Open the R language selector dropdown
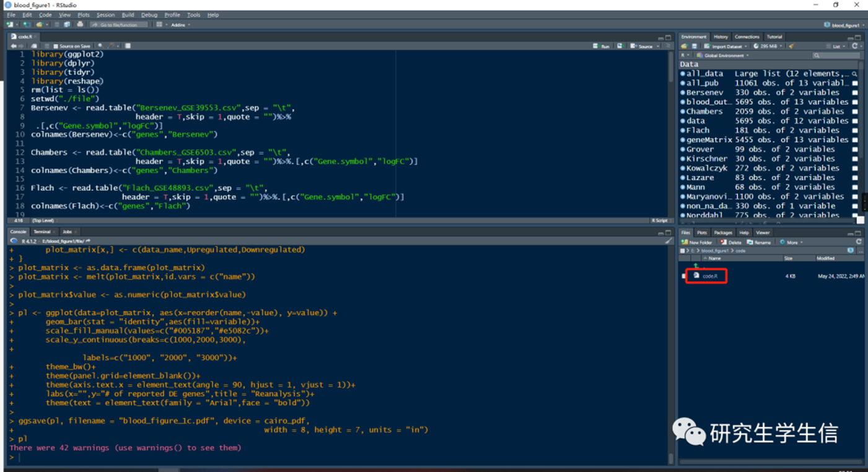 [x=685, y=55]
